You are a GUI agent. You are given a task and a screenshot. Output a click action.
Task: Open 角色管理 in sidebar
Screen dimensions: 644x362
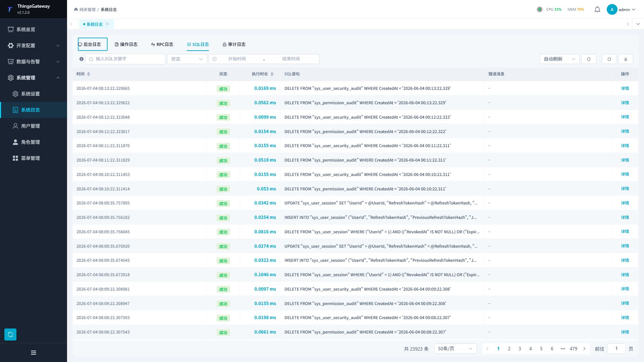click(34, 142)
